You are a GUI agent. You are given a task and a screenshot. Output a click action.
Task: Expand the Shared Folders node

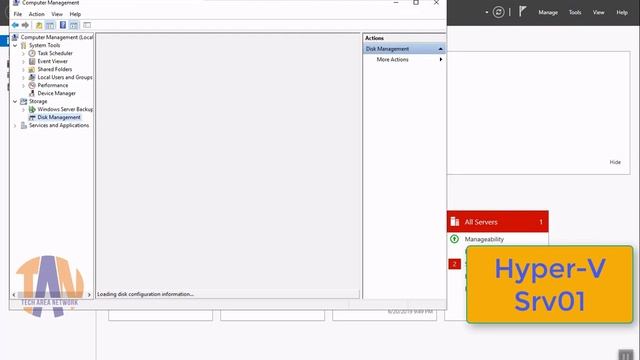pos(23,69)
